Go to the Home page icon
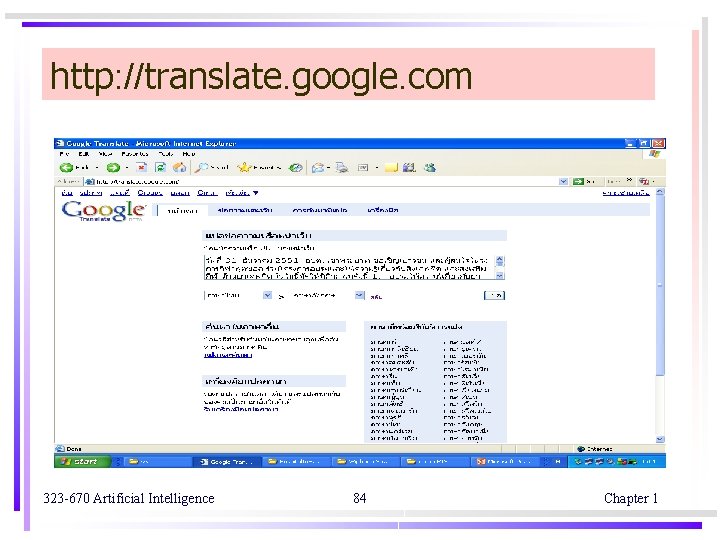Image resolution: width=720 pixels, height=540 pixels. point(180,168)
